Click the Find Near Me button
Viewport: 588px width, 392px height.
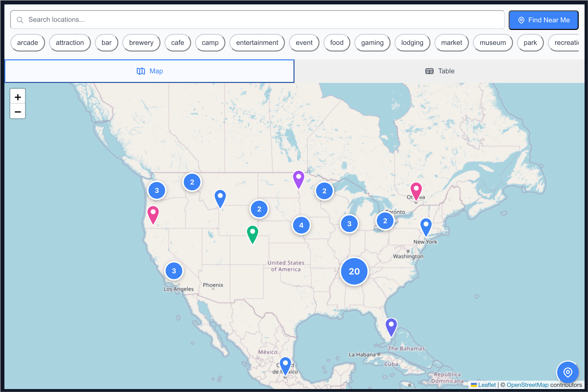point(544,20)
